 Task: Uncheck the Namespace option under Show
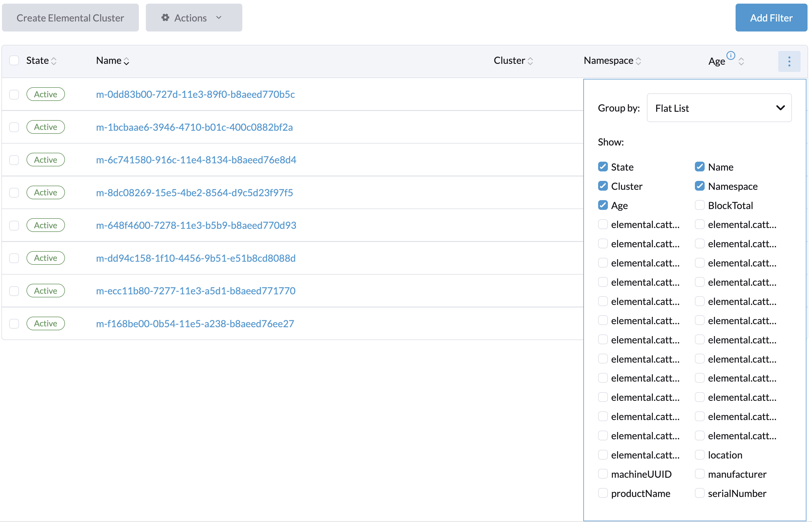pyautogui.click(x=700, y=186)
